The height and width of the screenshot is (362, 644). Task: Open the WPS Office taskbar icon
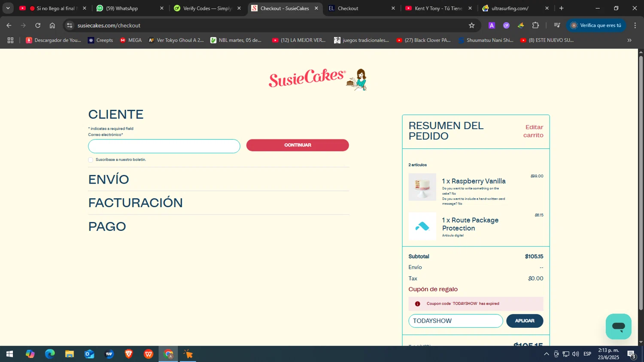click(149, 354)
